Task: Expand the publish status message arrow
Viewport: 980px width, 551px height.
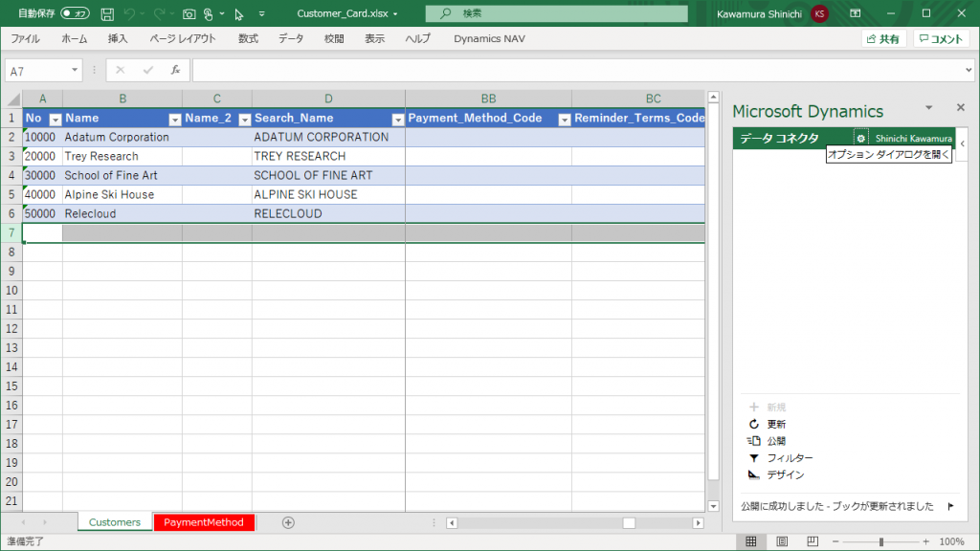Action: click(x=950, y=507)
